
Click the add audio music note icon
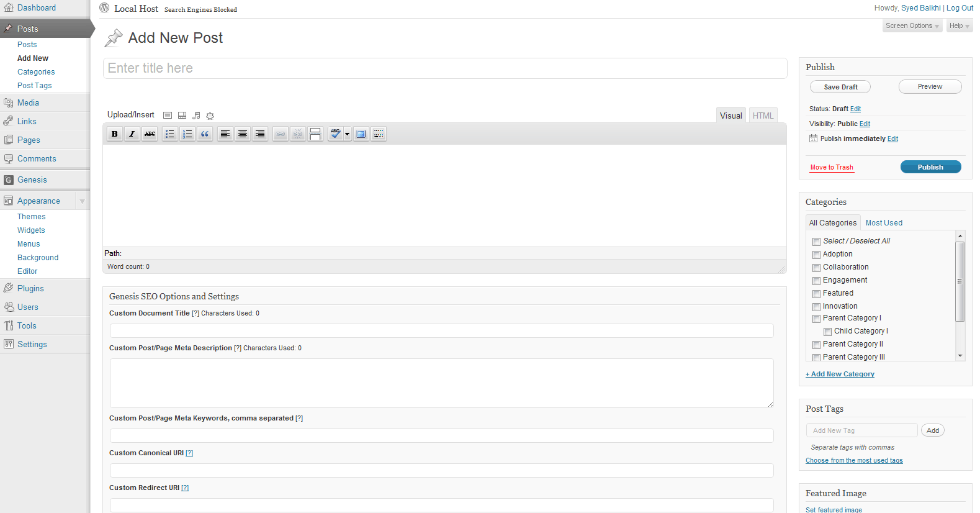click(196, 116)
